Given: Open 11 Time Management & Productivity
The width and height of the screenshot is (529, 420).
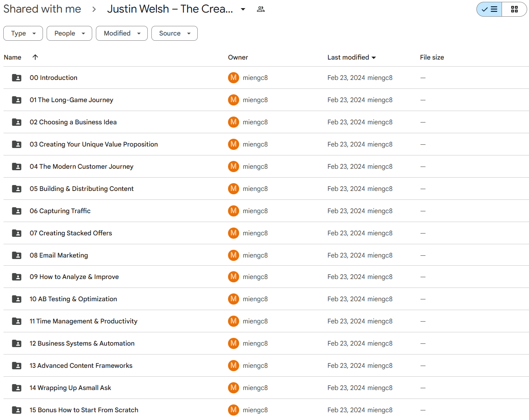Looking at the screenshot, I should coord(84,321).
